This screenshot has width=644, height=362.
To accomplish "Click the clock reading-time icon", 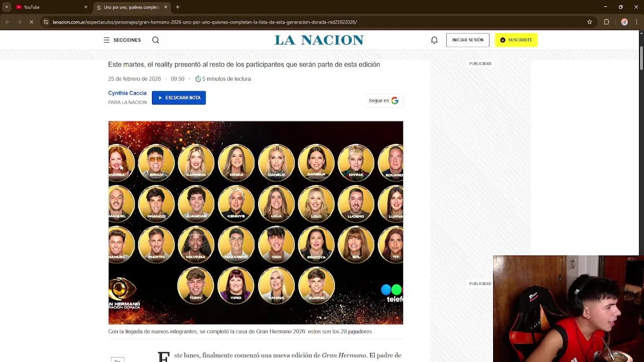I will coord(198,79).
